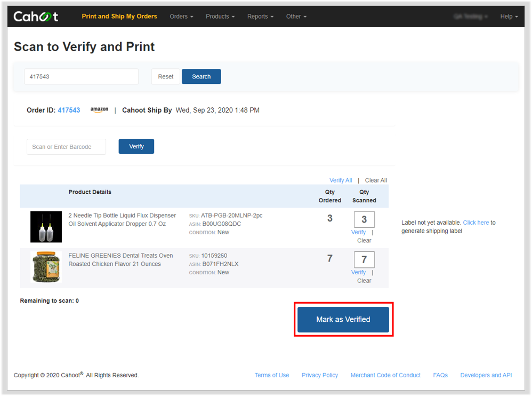Select the ASIN text B00UG08QDC
Viewport: 532px width, 396px height.
[222, 224]
